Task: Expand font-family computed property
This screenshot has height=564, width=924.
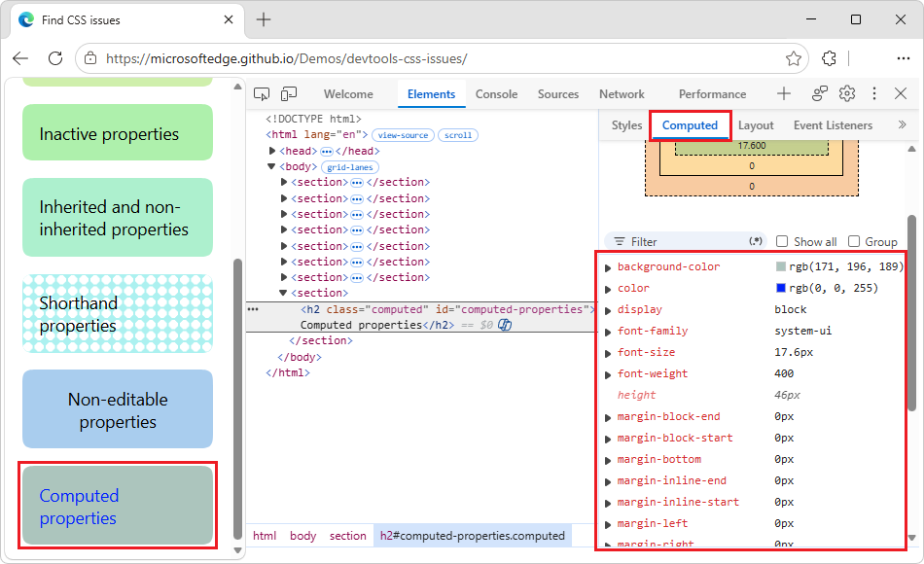Action: point(608,332)
